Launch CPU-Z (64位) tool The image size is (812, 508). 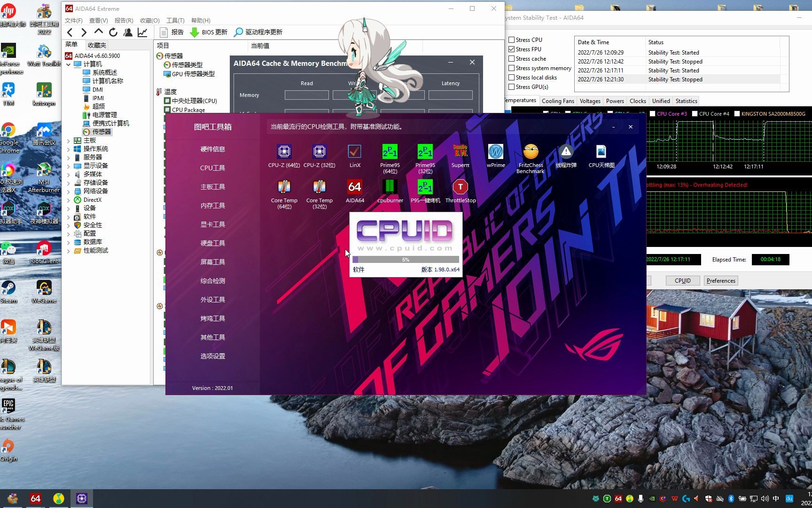click(284, 156)
